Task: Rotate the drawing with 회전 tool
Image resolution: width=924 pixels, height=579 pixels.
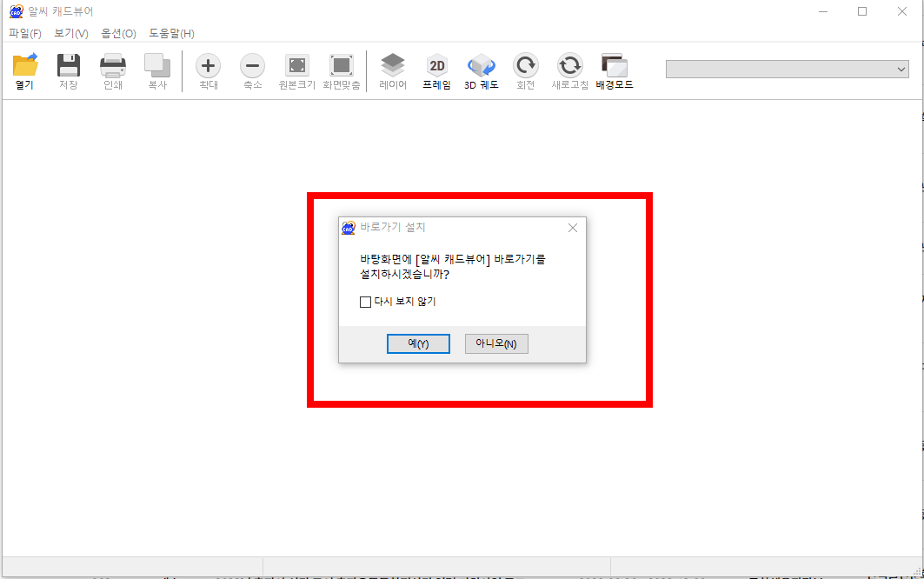Action: click(525, 70)
